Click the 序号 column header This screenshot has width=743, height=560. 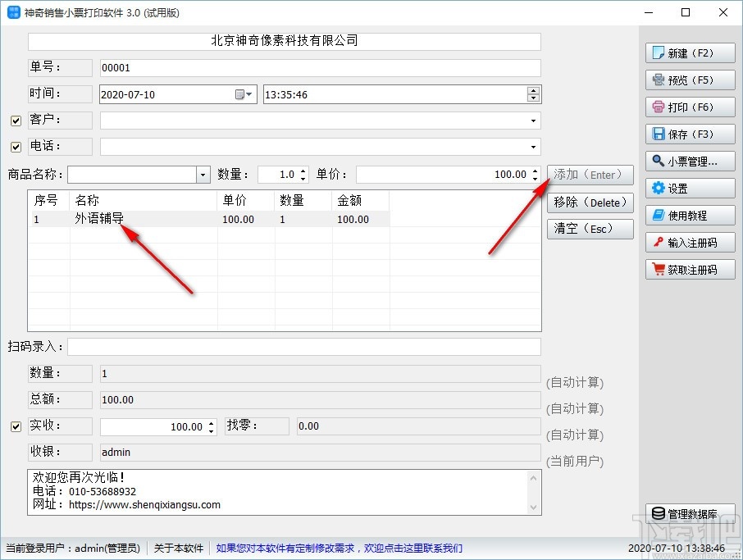tap(49, 201)
